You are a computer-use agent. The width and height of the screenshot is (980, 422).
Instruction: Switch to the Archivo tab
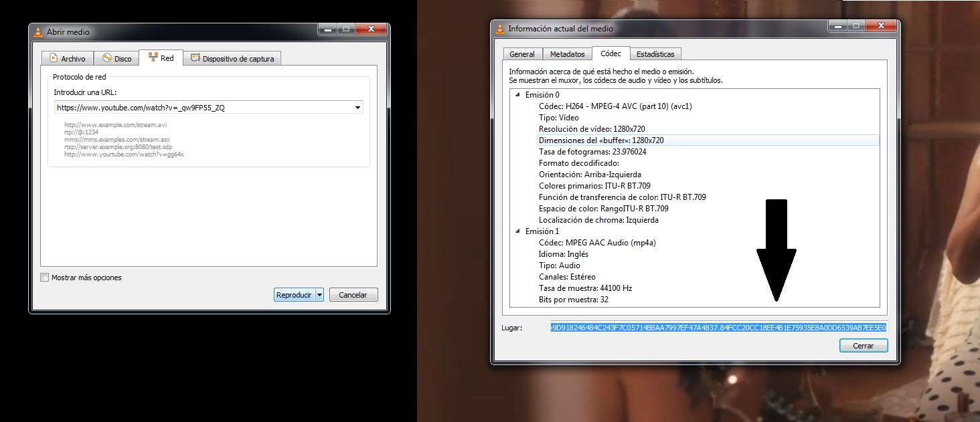pyautogui.click(x=68, y=59)
